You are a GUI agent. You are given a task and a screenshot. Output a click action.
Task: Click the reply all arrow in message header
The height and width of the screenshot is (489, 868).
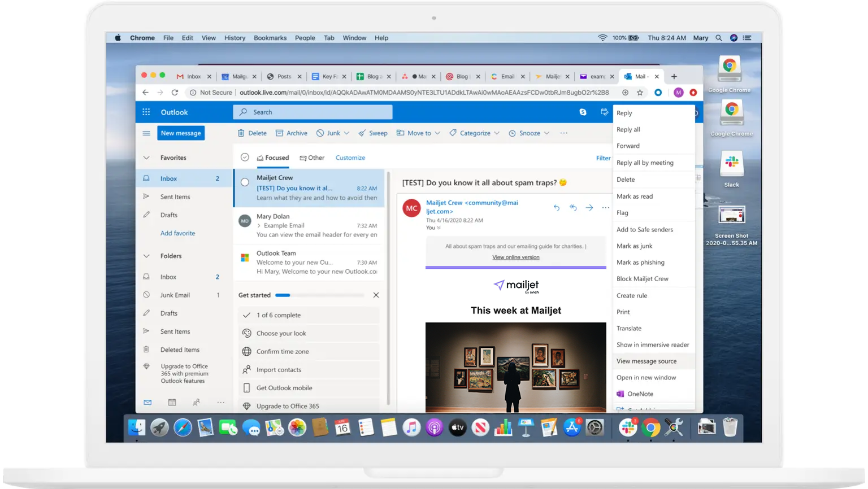coord(573,208)
